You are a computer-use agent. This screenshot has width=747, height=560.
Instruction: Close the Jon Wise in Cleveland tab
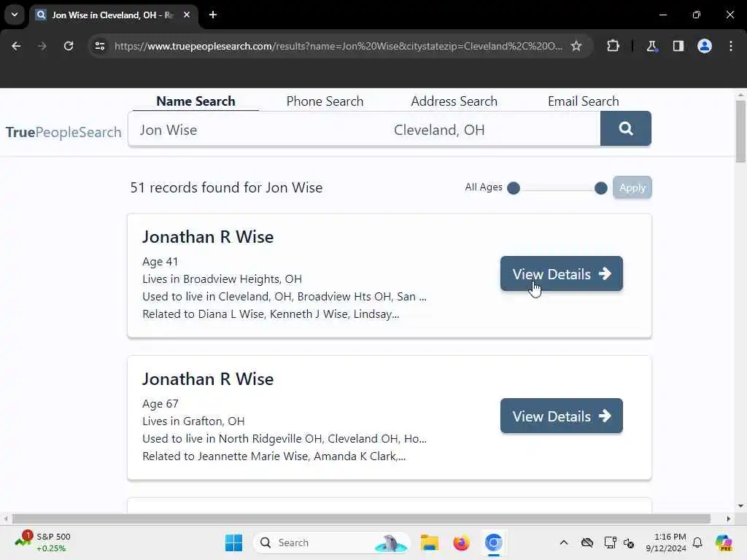[x=187, y=15]
